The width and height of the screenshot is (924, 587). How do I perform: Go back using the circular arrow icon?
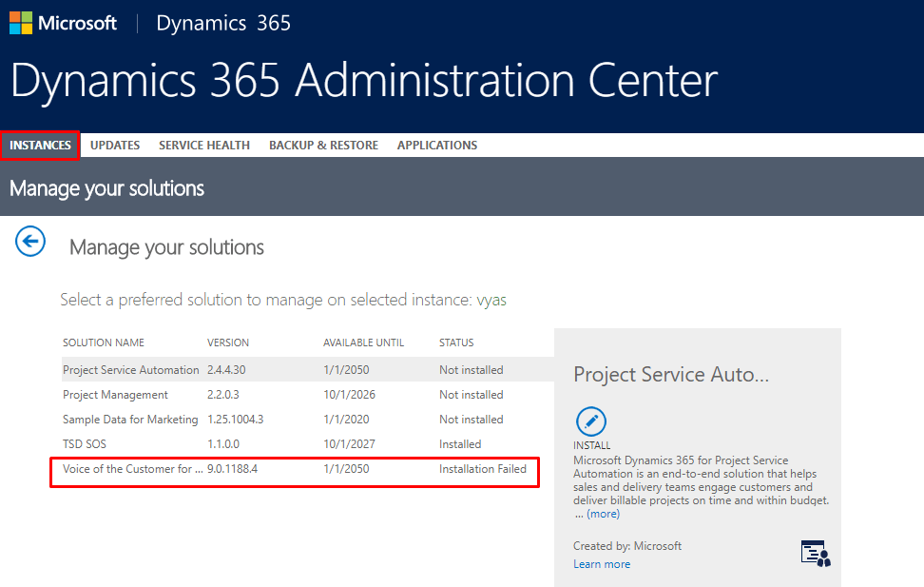click(30, 242)
